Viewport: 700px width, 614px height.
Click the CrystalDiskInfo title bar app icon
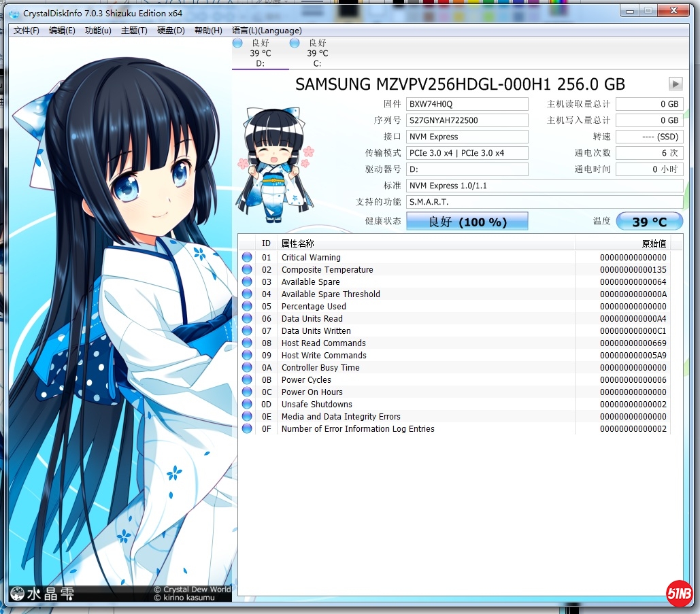point(14,14)
